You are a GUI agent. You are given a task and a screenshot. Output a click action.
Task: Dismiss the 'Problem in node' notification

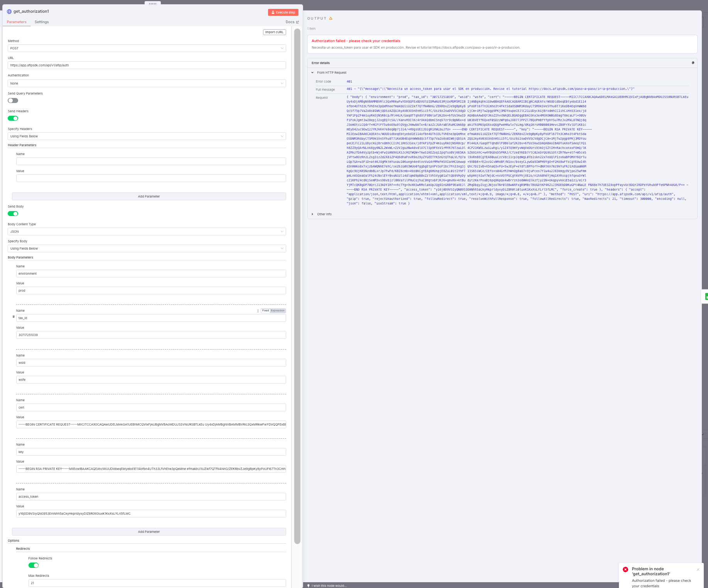[x=698, y=570]
